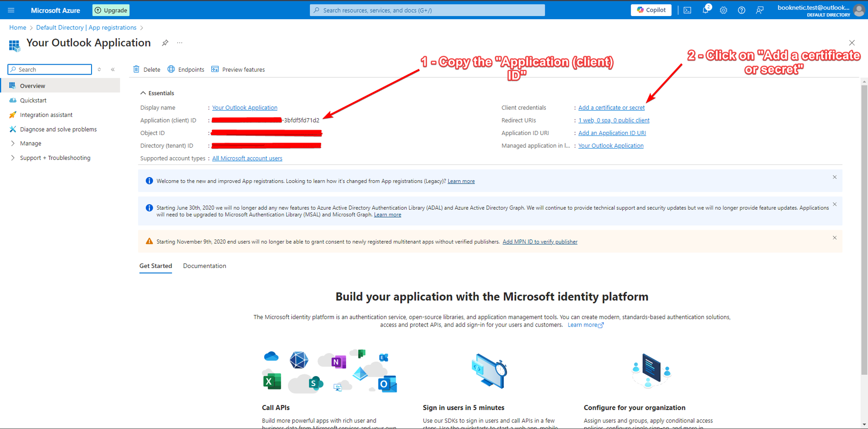Viewport: 868px width, 429px height.
Task: Click the scrollbar down arrow
Action: tap(864, 424)
